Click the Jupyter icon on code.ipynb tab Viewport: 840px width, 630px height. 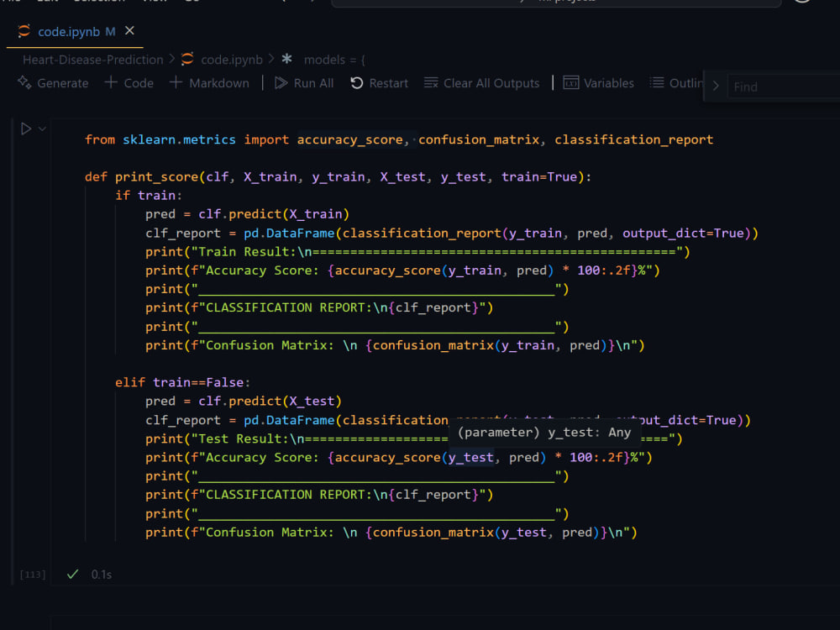point(24,31)
